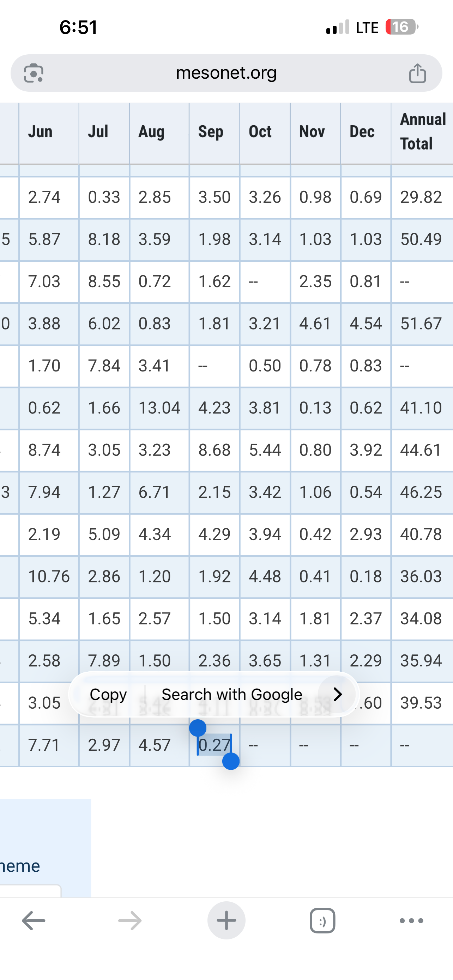
Task: Select Copy in the selection popup
Action: (108, 694)
